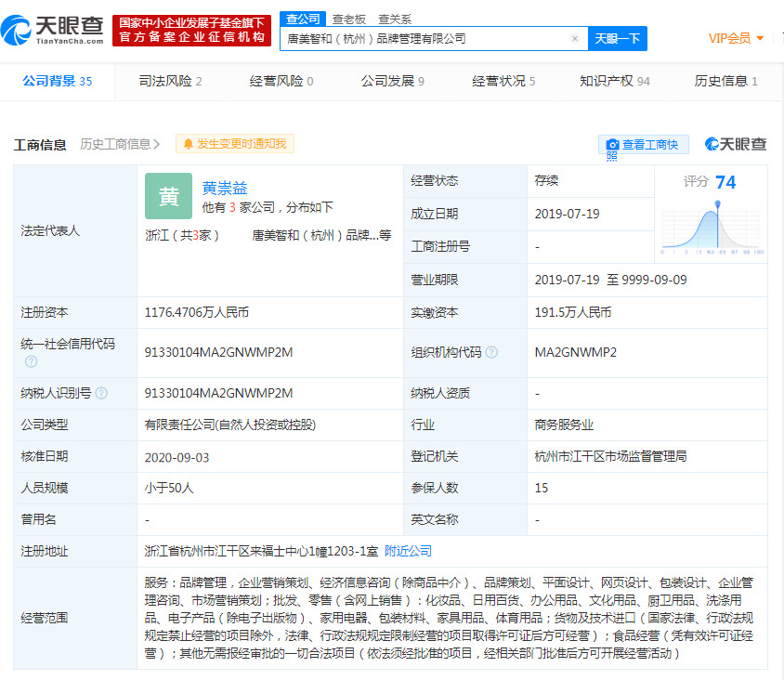Click the 小于50人 staff size value
The height and width of the screenshot is (680, 784).
[169, 488]
